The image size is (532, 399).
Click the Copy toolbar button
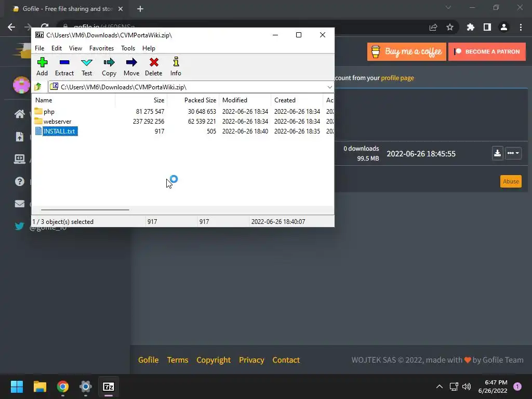click(x=109, y=67)
